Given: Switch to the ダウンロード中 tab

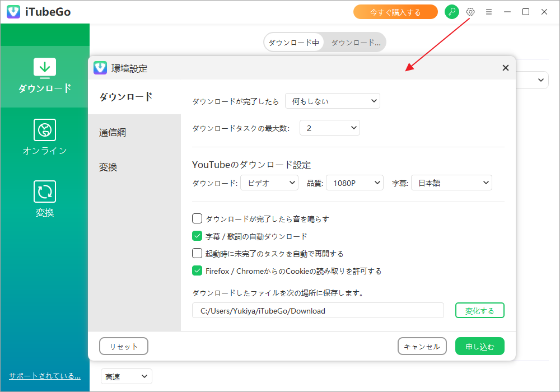Looking at the screenshot, I should point(294,43).
